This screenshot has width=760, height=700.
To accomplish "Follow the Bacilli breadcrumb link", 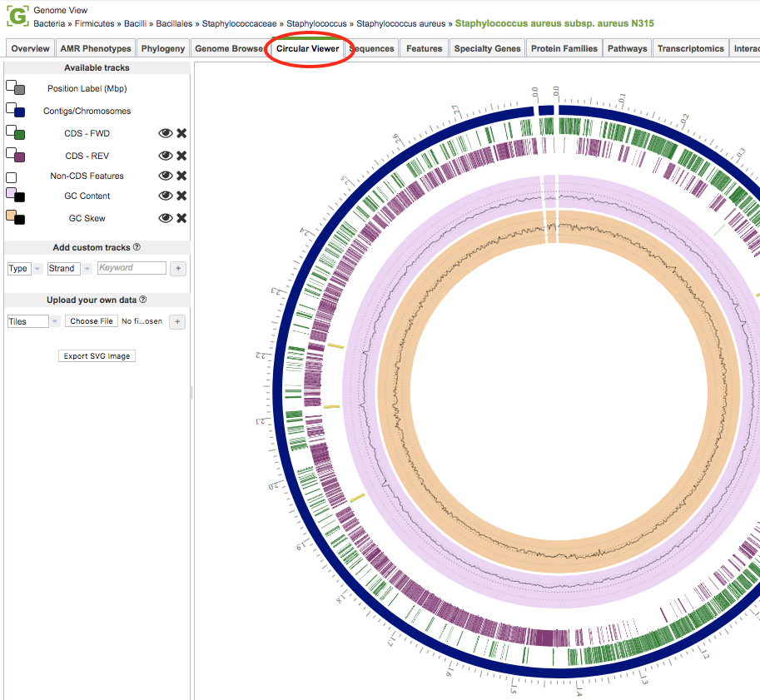I will (x=135, y=24).
